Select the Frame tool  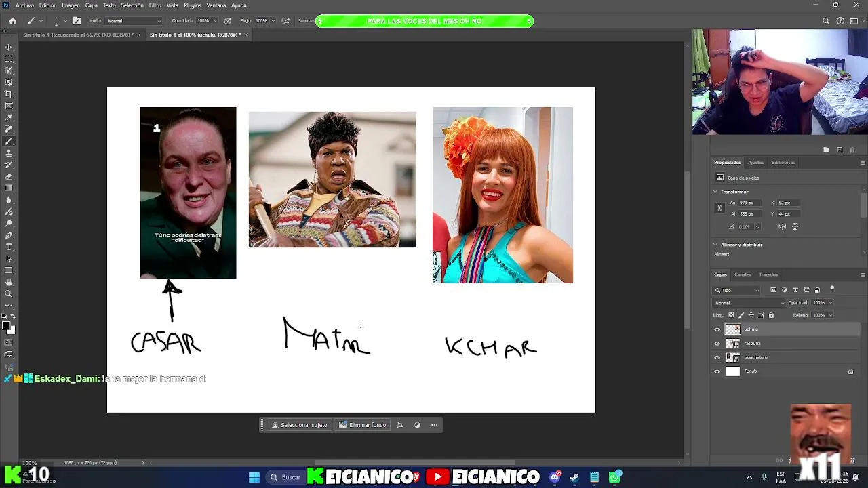[9, 106]
